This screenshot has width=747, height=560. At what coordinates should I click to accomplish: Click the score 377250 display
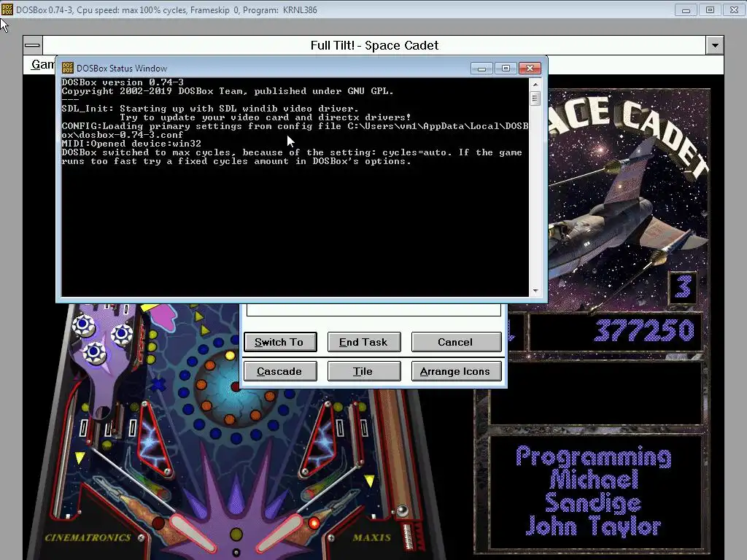tap(645, 330)
